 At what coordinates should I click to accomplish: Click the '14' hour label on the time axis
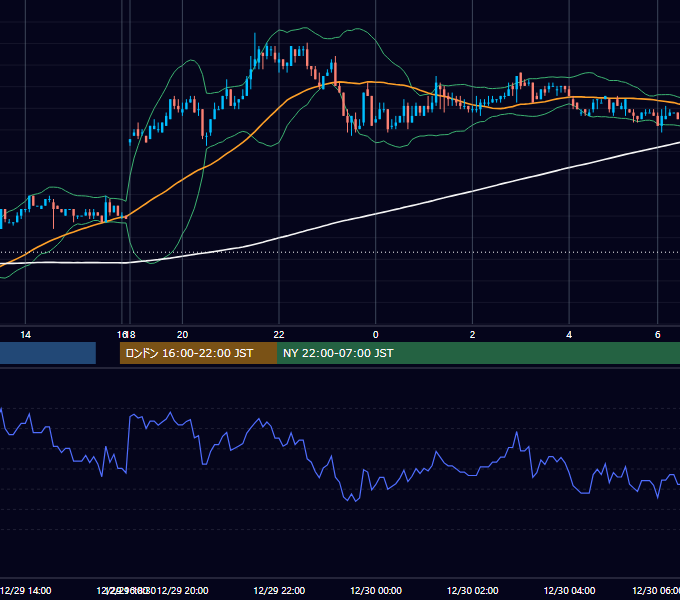26,335
